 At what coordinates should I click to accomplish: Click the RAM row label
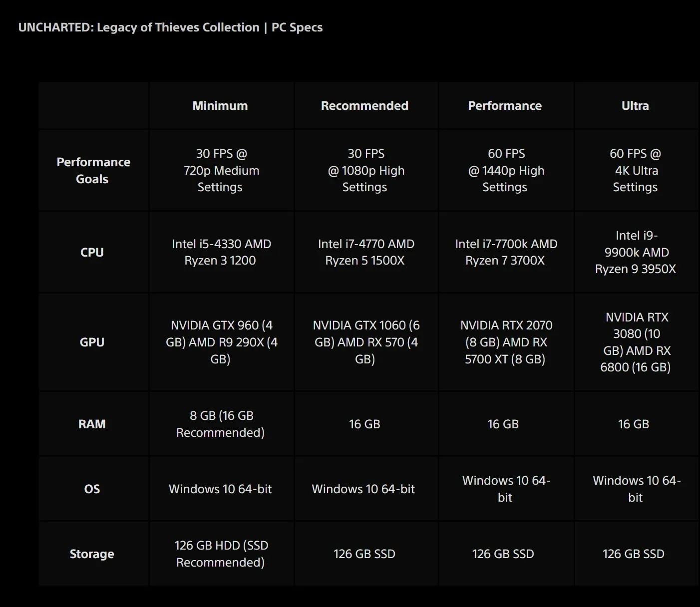pyautogui.click(x=92, y=424)
